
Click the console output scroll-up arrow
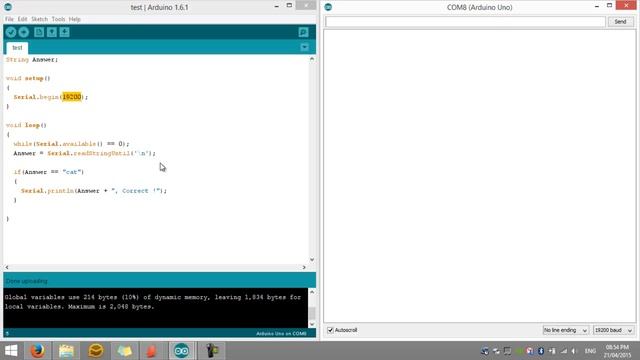(312, 292)
